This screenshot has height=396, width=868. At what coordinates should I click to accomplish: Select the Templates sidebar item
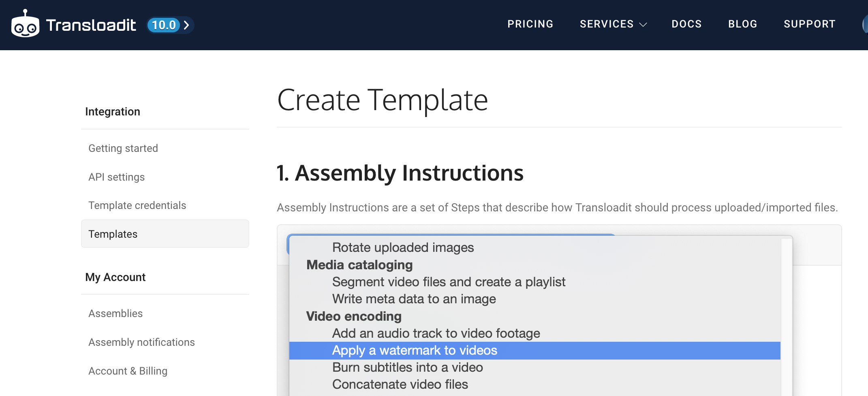[x=113, y=234]
